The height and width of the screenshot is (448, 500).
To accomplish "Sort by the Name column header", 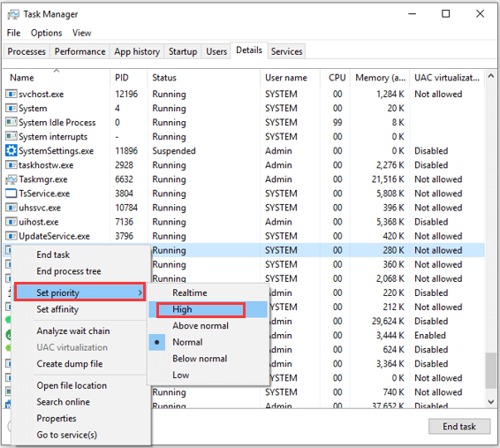I will pyautogui.click(x=57, y=78).
